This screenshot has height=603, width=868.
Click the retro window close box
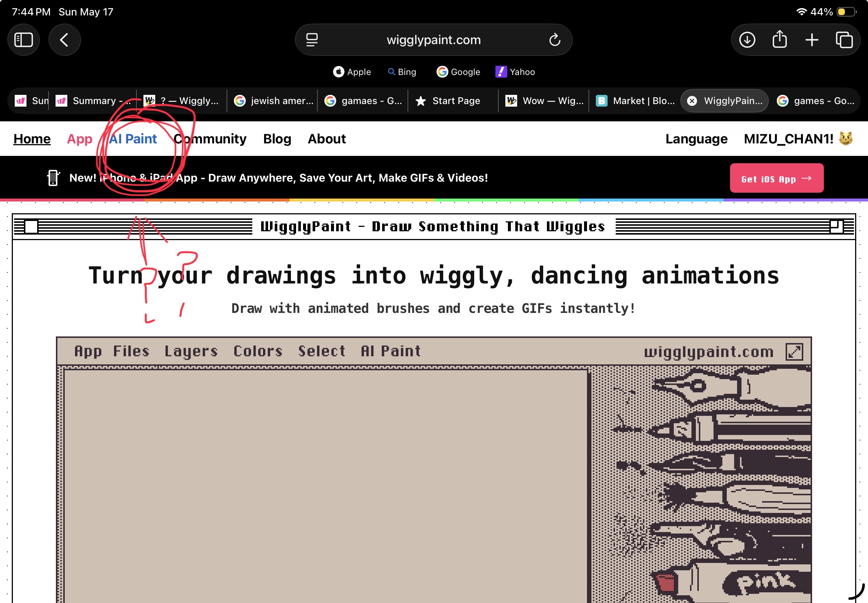coord(31,227)
